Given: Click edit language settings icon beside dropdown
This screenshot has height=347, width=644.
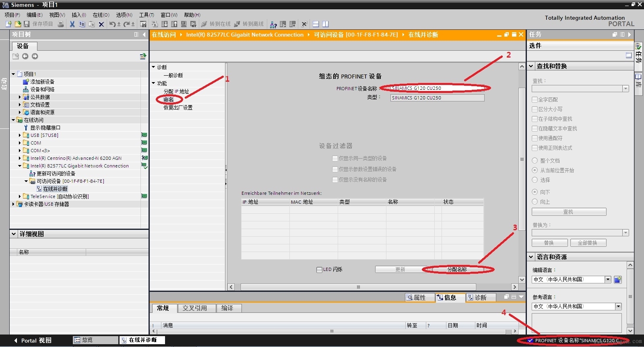Looking at the screenshot, I should point(618,279).
